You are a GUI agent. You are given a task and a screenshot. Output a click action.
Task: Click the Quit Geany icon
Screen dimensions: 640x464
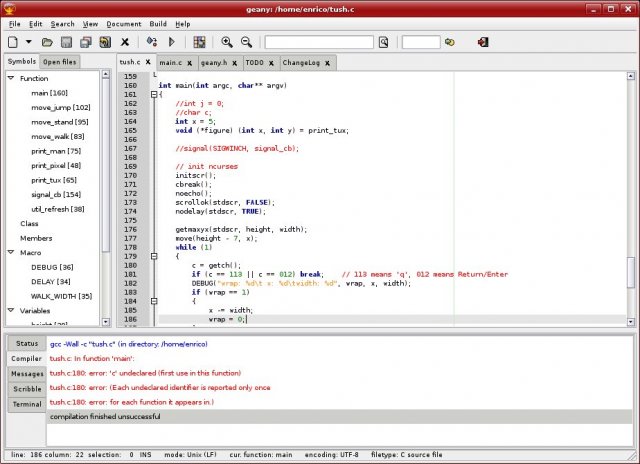pos(483,42)
